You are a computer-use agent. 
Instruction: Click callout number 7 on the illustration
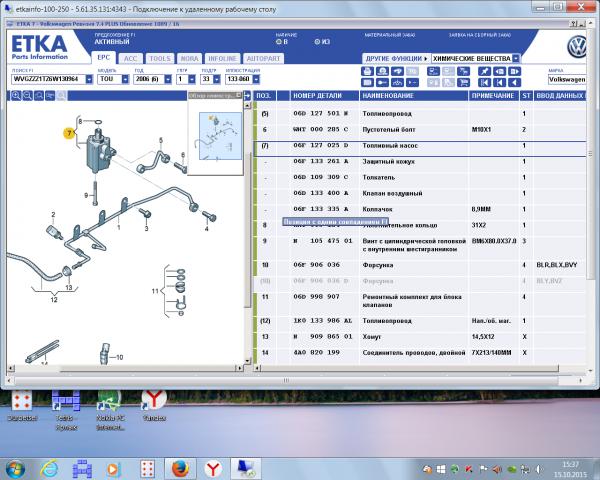69,133
